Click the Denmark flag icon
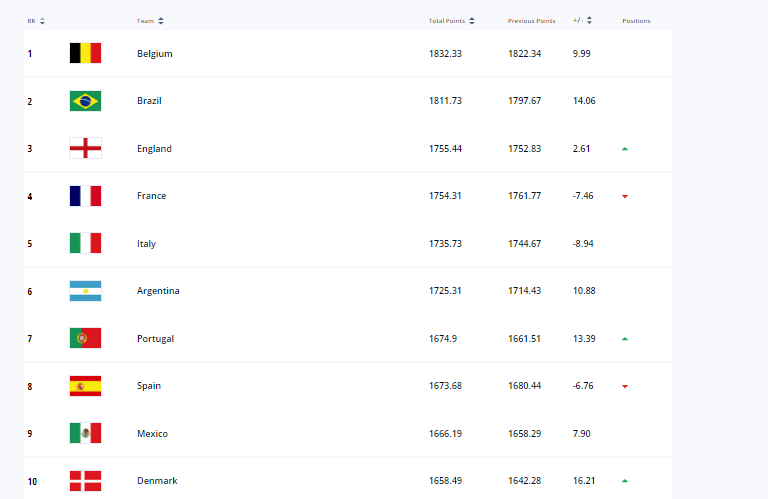The width and height of the screenshot is (768, 499). click(x=85, y=481)
